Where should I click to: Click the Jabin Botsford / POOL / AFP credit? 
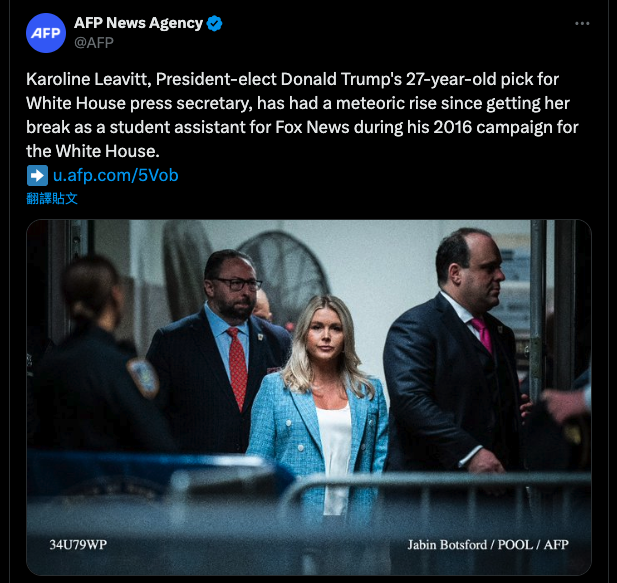point(488,545)
